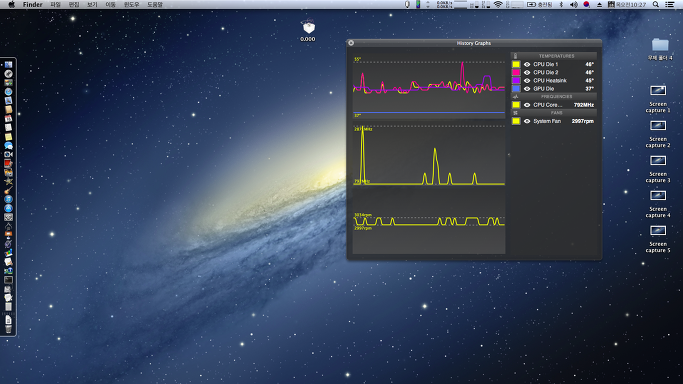Select the CPU Die 1 label
This screenshot has height=384, width=683.
coord(545,64)
